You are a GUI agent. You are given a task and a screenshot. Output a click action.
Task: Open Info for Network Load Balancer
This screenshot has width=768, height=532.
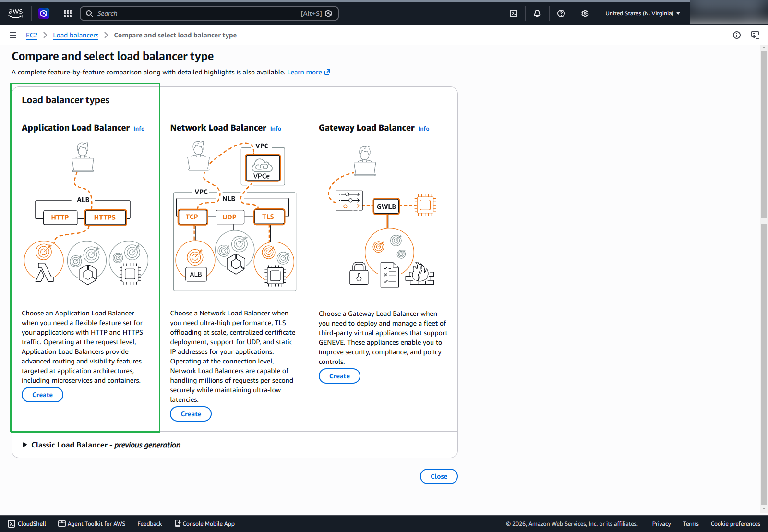[x=276, y=129]
